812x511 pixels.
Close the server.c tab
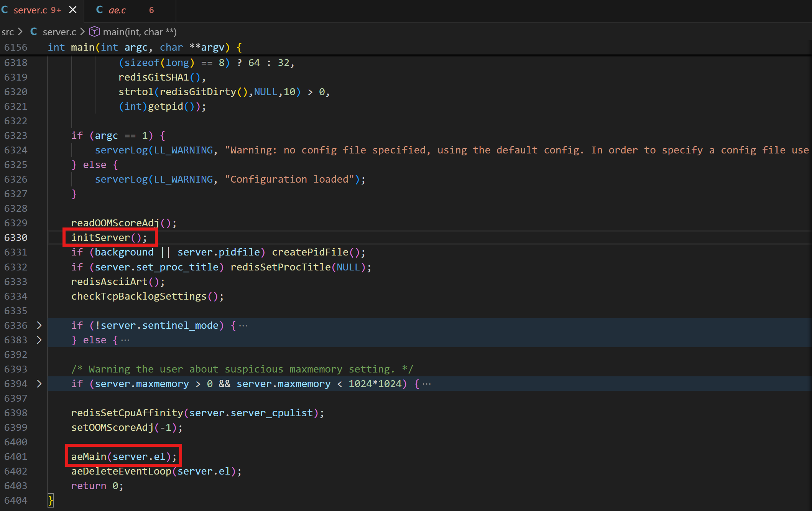72,10
